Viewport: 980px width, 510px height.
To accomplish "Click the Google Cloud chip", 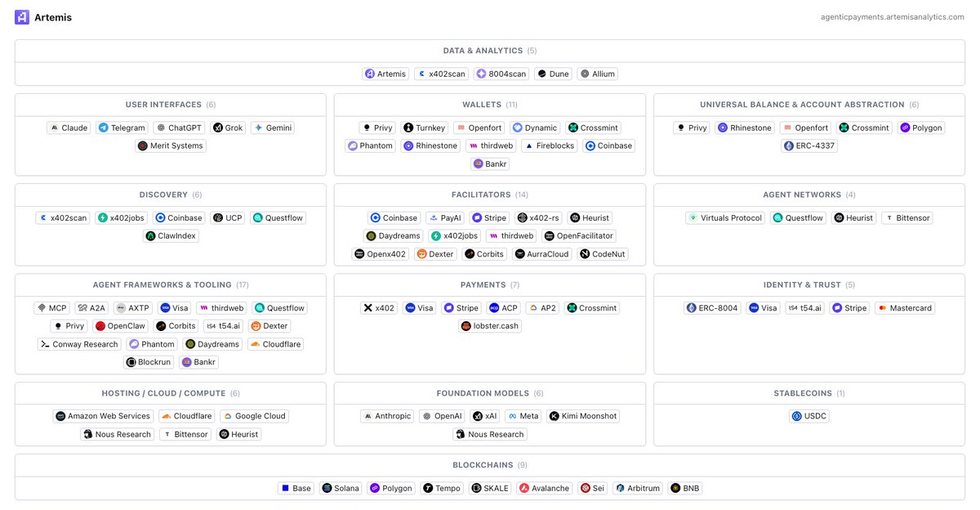I will [x=254, y=415].
